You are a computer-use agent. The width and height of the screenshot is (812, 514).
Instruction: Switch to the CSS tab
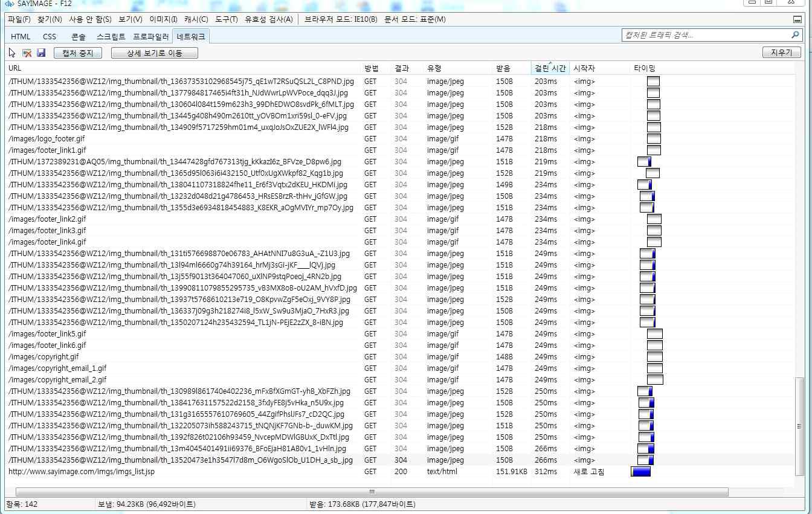[50, 37]
